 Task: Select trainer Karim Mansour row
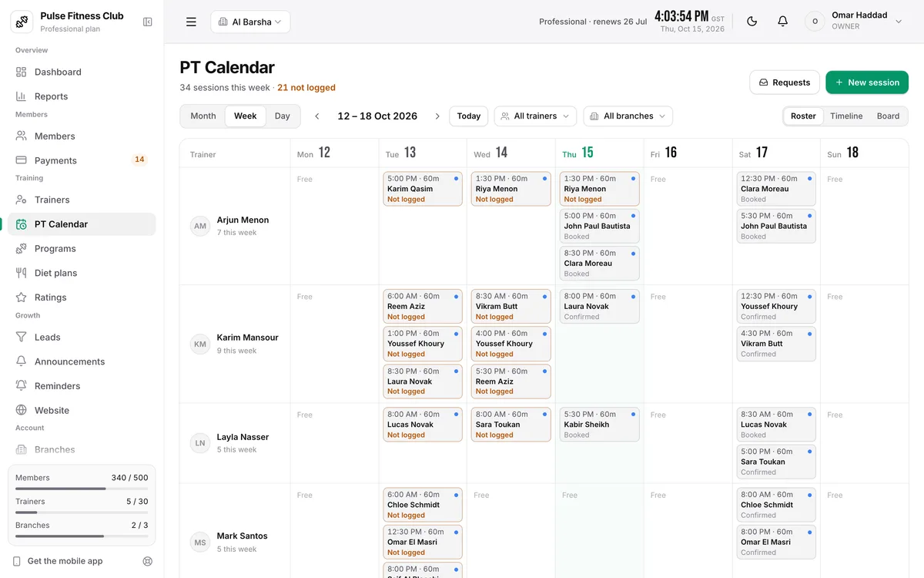pos(235,344)
